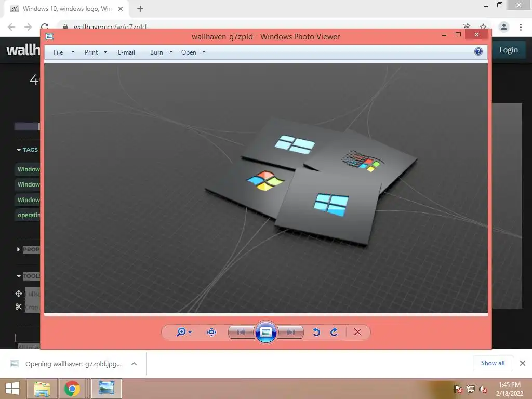Expand download item options chevron
This screenshot has height=399, width=532.
point(134,364)
